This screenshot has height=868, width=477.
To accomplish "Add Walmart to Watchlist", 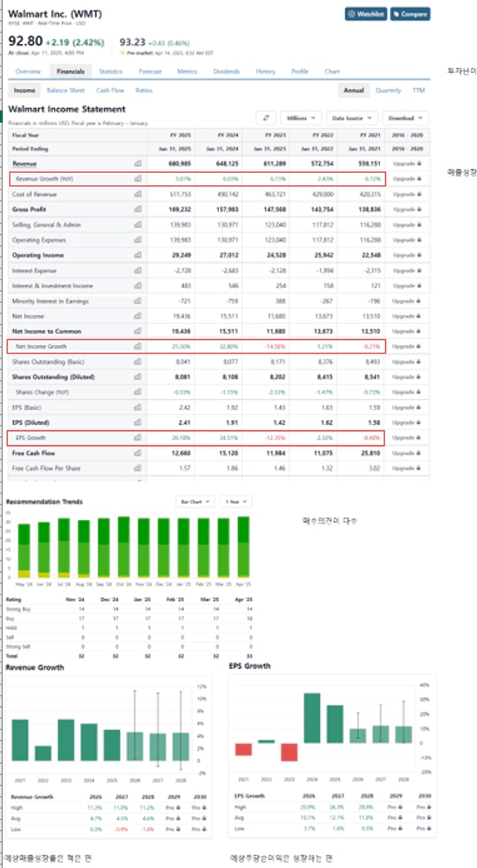I will [366, 14].
